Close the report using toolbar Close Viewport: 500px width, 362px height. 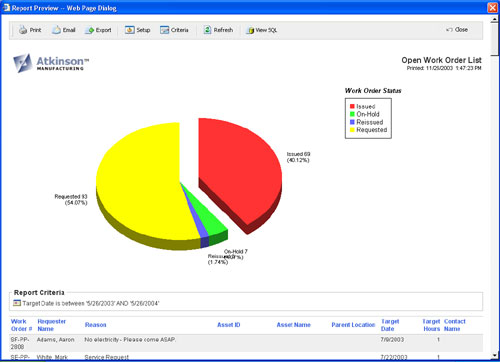pos(457,30)
